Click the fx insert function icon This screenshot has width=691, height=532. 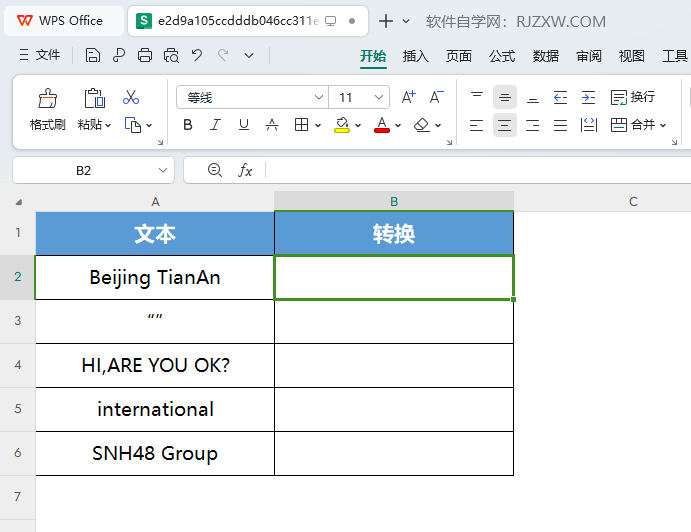coord(245,170)
